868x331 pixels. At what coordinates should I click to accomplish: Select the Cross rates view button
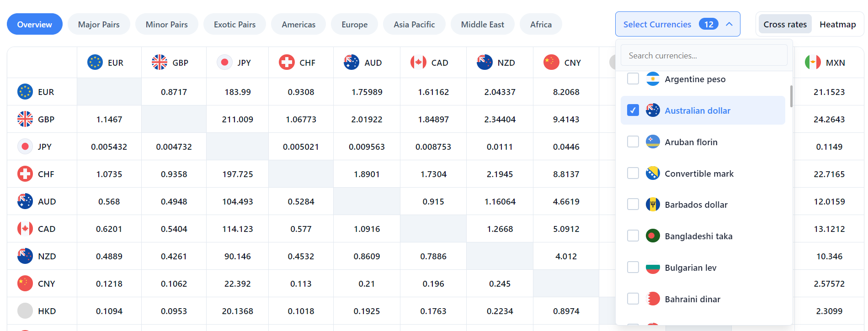785,24
